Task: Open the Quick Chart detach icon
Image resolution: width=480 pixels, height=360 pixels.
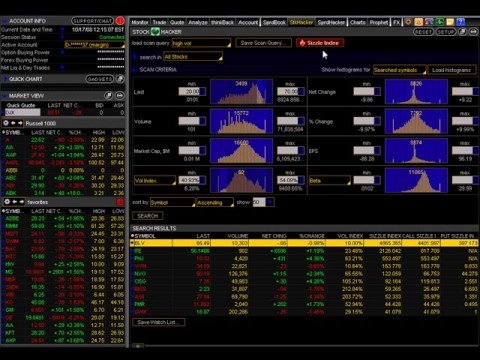Action: (x=120, y=79)
